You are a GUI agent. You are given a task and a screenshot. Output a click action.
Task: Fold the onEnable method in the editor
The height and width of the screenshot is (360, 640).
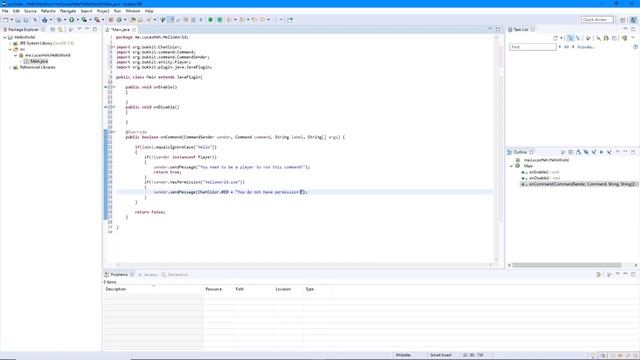tap(114, 87)
